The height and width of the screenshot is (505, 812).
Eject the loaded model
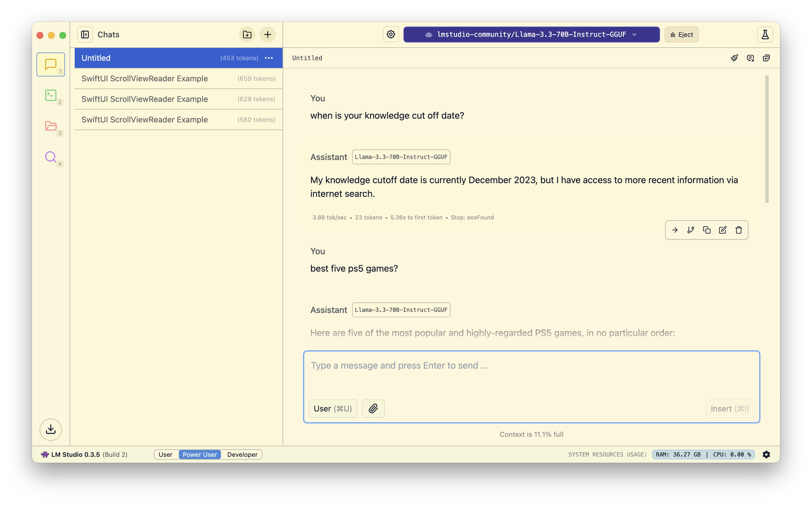[681, 35]
